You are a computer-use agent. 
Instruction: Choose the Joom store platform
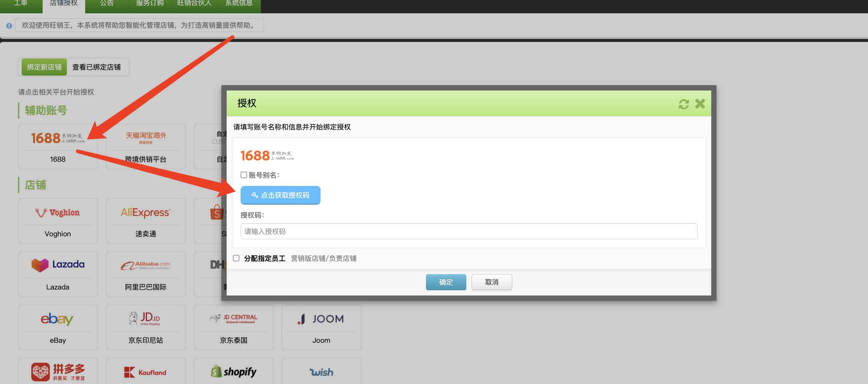321,327
